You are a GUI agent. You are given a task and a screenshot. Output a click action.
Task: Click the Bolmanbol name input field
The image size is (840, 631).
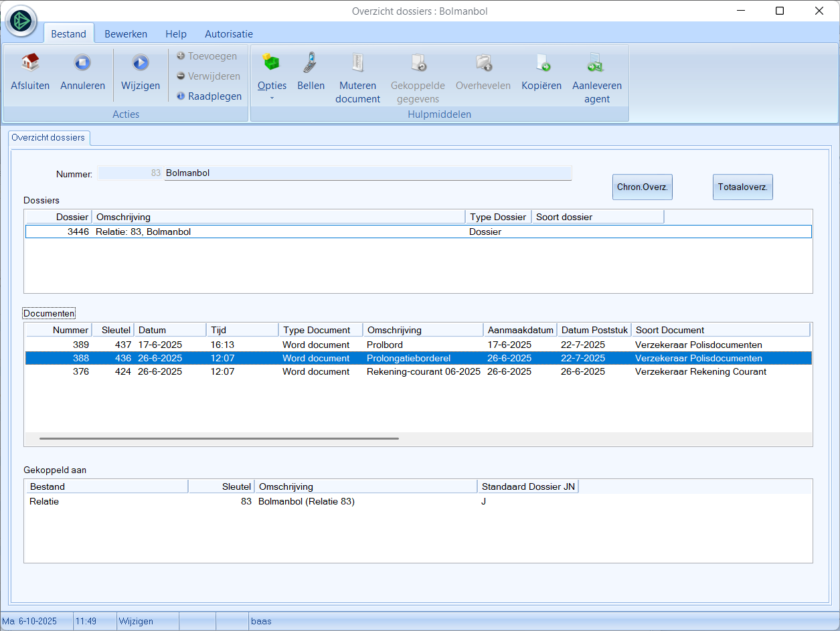[367, 173]
